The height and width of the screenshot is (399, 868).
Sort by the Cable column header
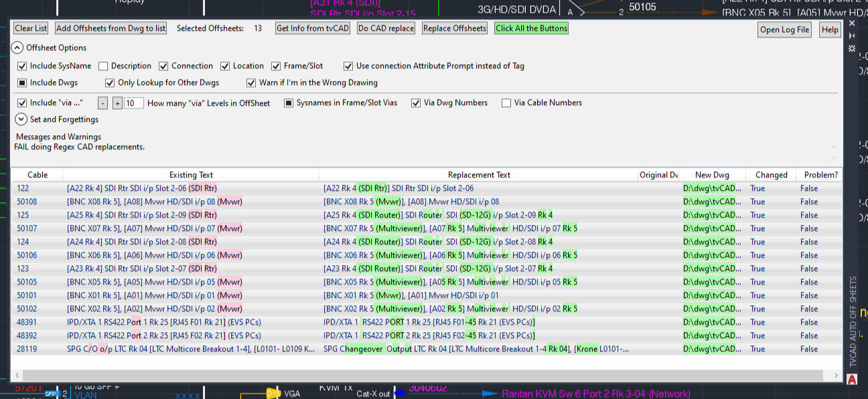38,175
